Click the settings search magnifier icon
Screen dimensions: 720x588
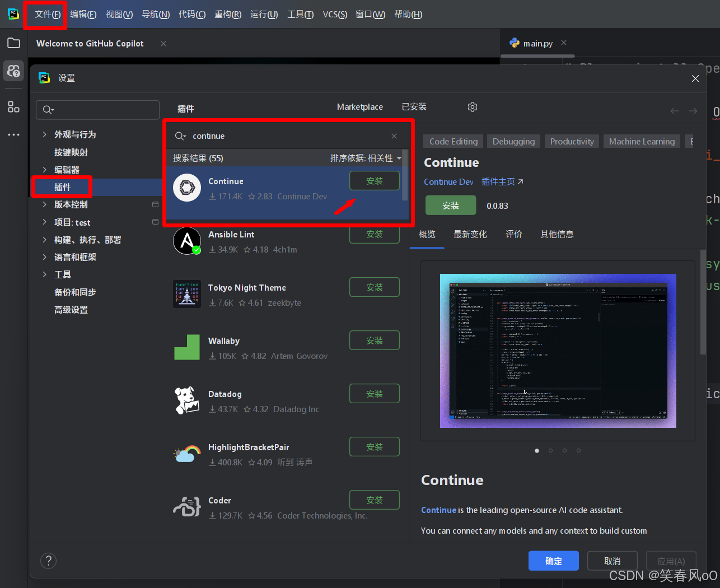click(48, 110)
